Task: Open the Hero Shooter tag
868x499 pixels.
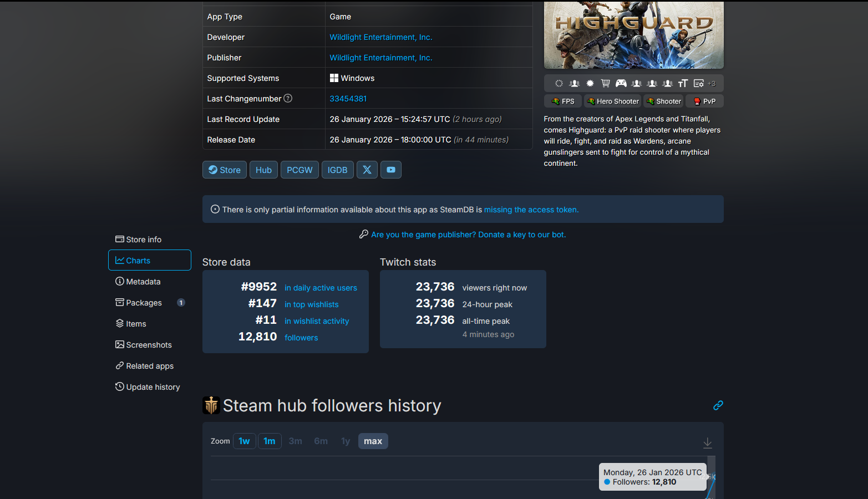Action: point(613,101)
